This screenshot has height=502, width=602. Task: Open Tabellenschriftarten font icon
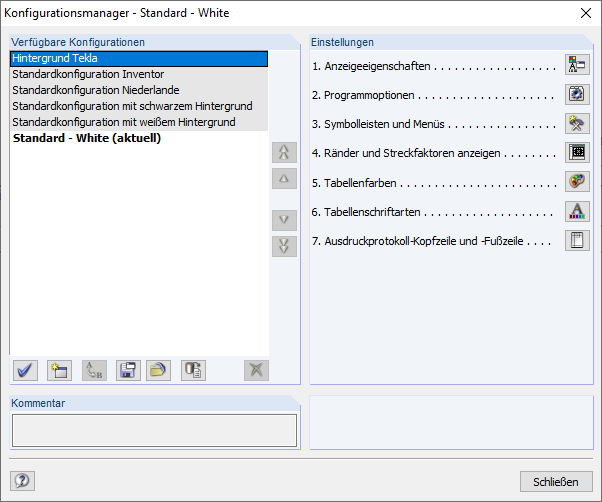(577, 211)
